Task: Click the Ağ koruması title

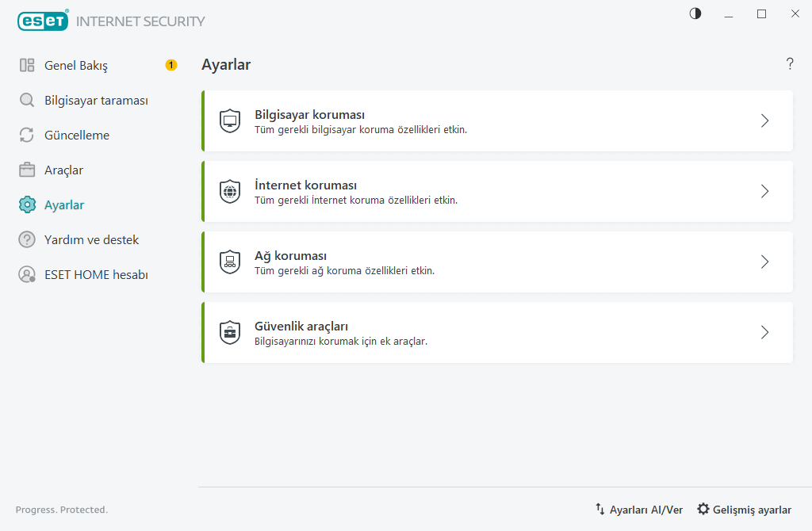Action: click(x=290, y=256)
